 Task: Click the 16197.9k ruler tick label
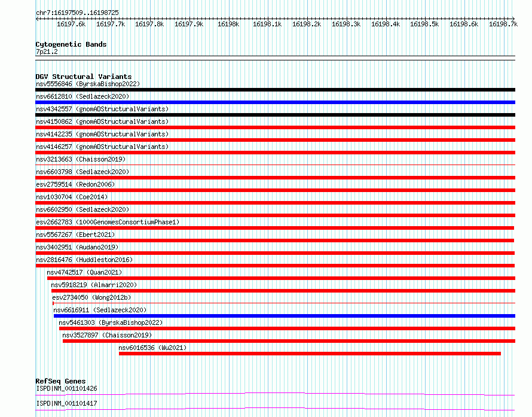[189, 24]
